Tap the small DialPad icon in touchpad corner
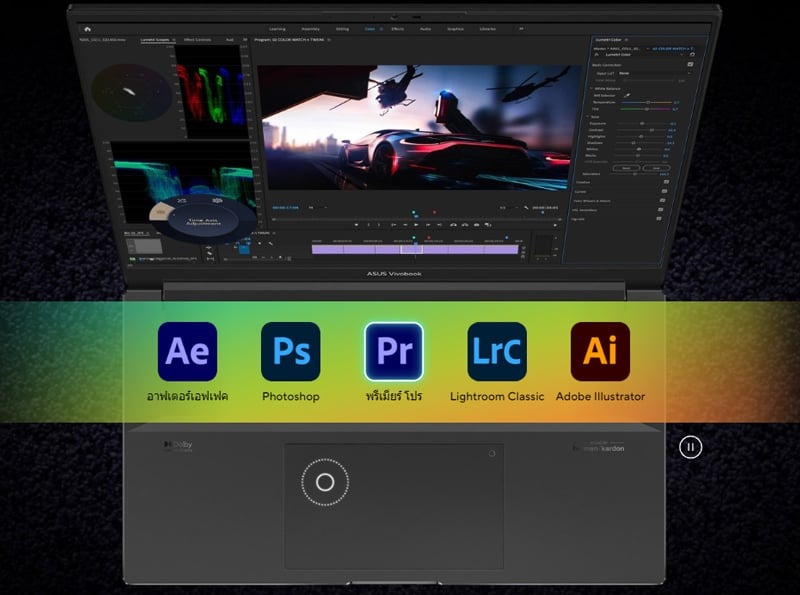The width and height of the screenshot is (800, 595). [x=491, y=453]
